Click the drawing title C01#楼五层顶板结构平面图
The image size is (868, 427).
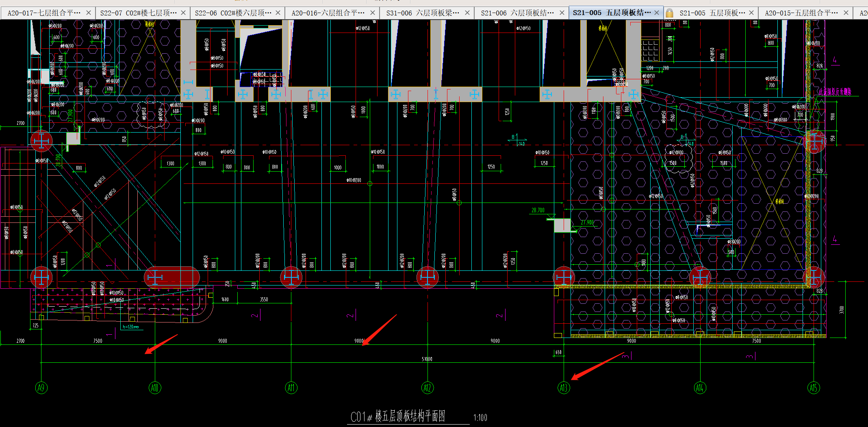tap(398, 416)
